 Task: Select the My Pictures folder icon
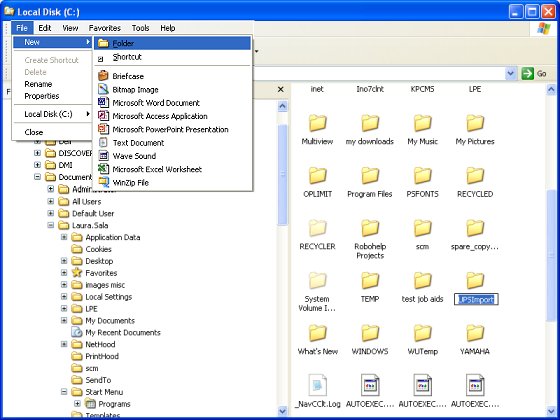[475, 123]
